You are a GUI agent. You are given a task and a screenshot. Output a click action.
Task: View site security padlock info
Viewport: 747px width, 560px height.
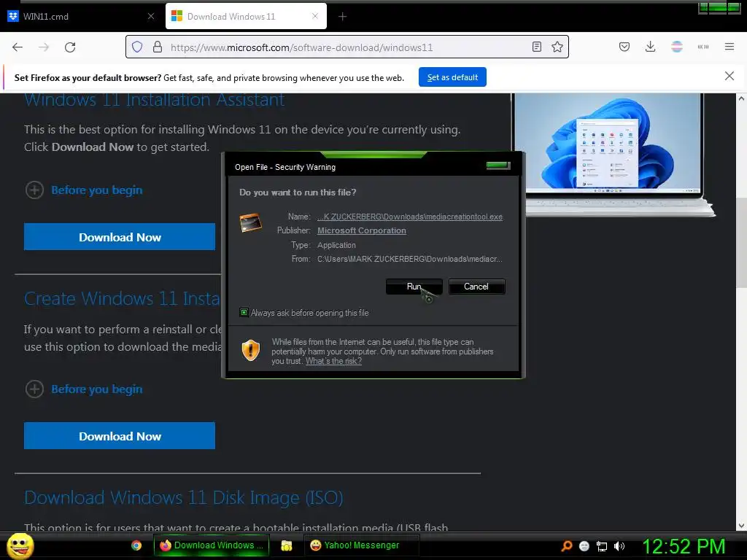158,47
